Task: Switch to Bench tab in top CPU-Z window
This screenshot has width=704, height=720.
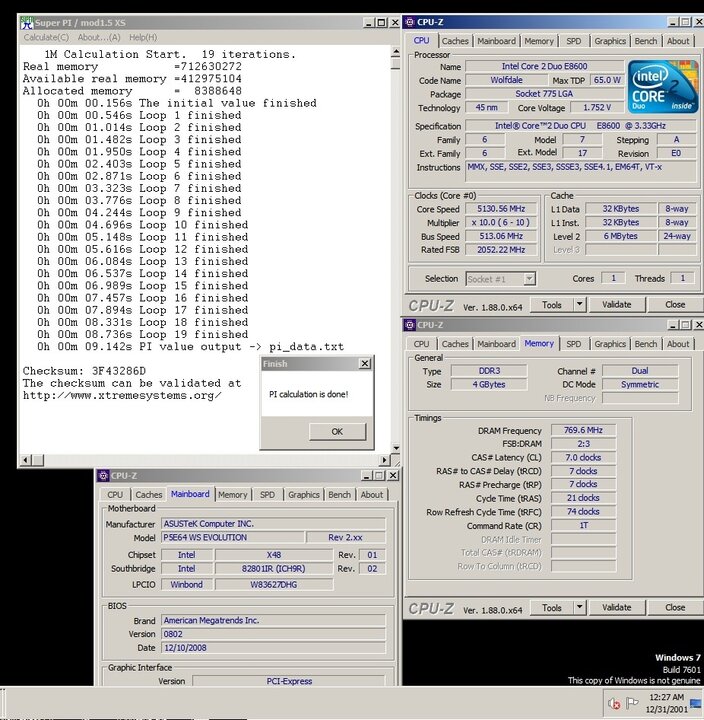Action: click(x=646, y=41)
